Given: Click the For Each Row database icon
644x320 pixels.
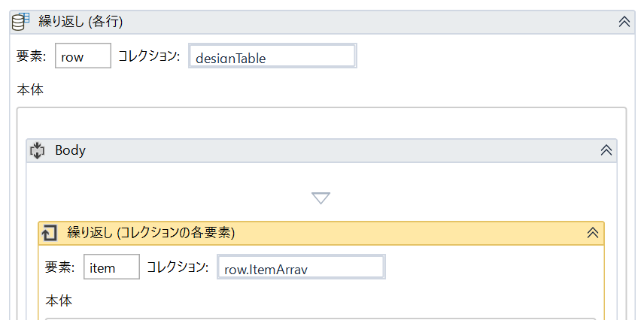Looking at the screenshot, I should tap(21, 21).
